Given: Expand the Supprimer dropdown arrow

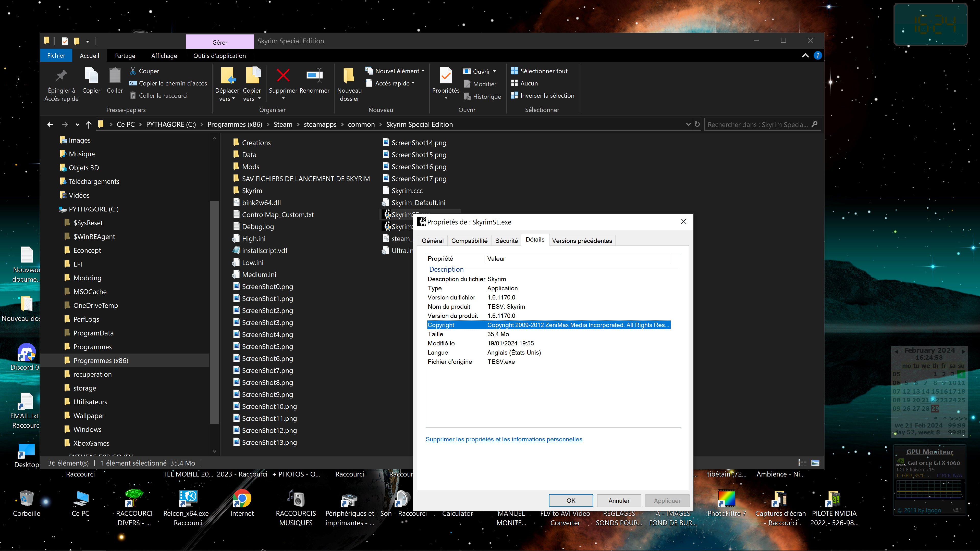Looking at the screenshot, I should 283,98.
